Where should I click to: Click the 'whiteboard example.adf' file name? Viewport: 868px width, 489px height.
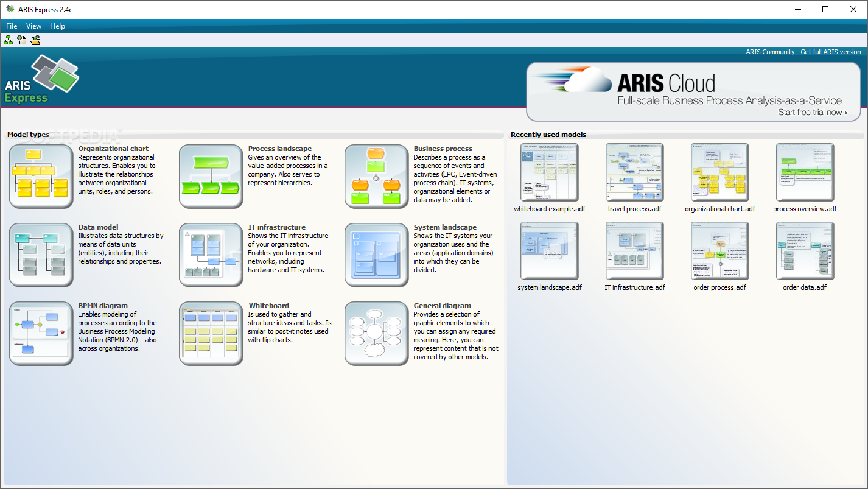(x=550, y=209)
